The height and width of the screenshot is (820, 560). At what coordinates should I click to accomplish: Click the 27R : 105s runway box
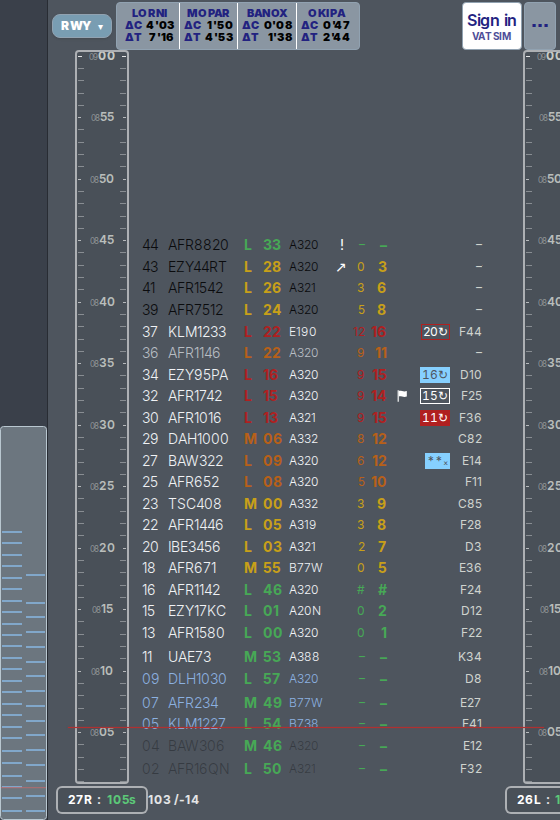pos(101,800)
